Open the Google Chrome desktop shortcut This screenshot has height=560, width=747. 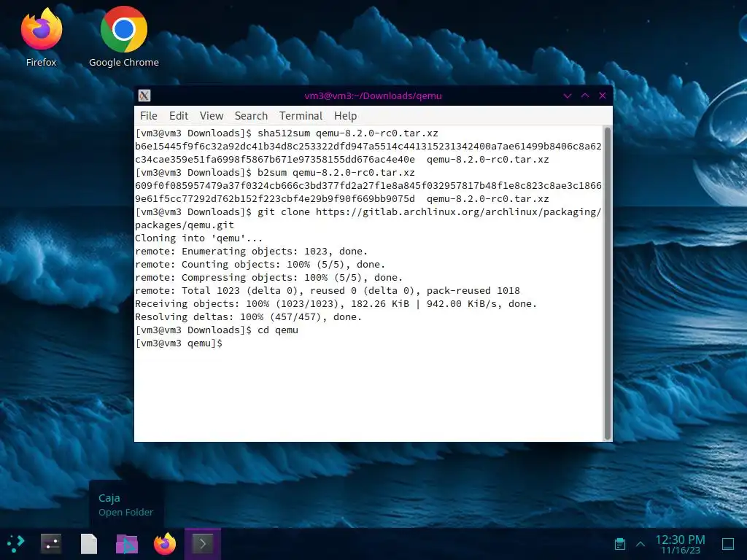(124, 37)
